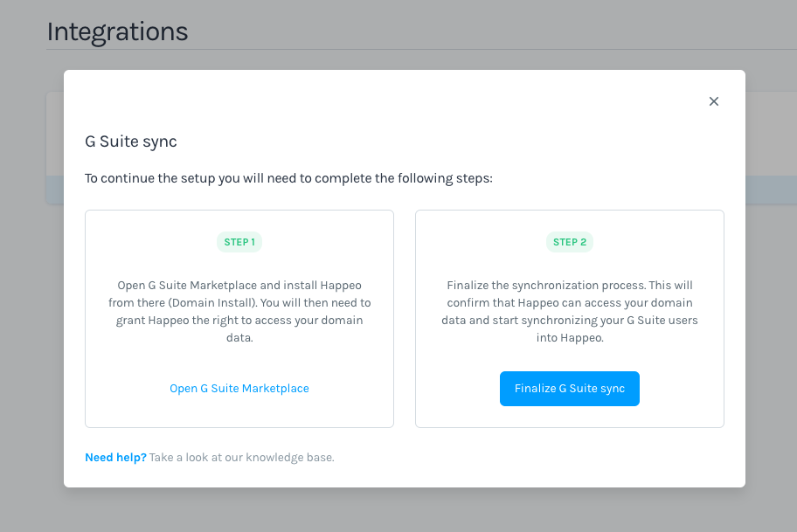This screenshot has height=532, width=797.
Task: Click the Need help? link
Action: [115, 457]
